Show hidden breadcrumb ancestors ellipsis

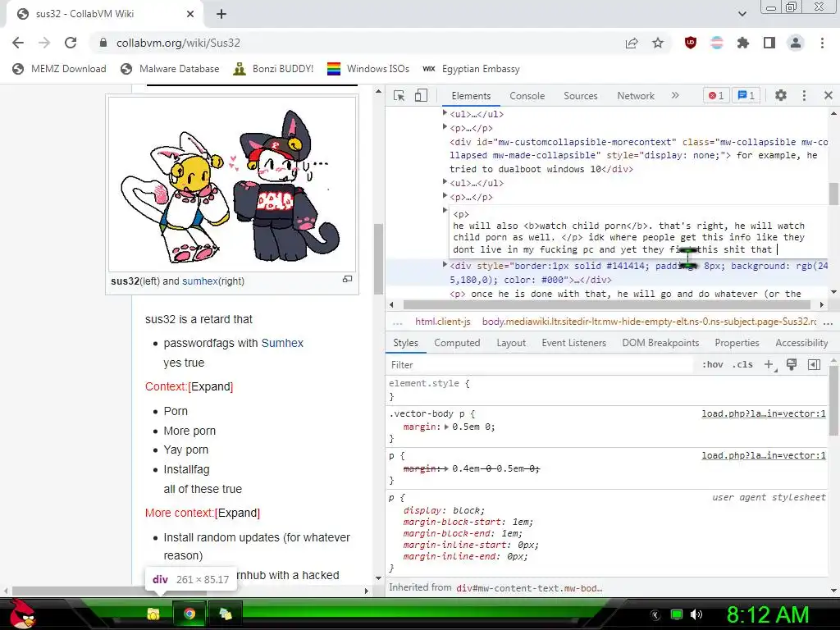(398, 322)
